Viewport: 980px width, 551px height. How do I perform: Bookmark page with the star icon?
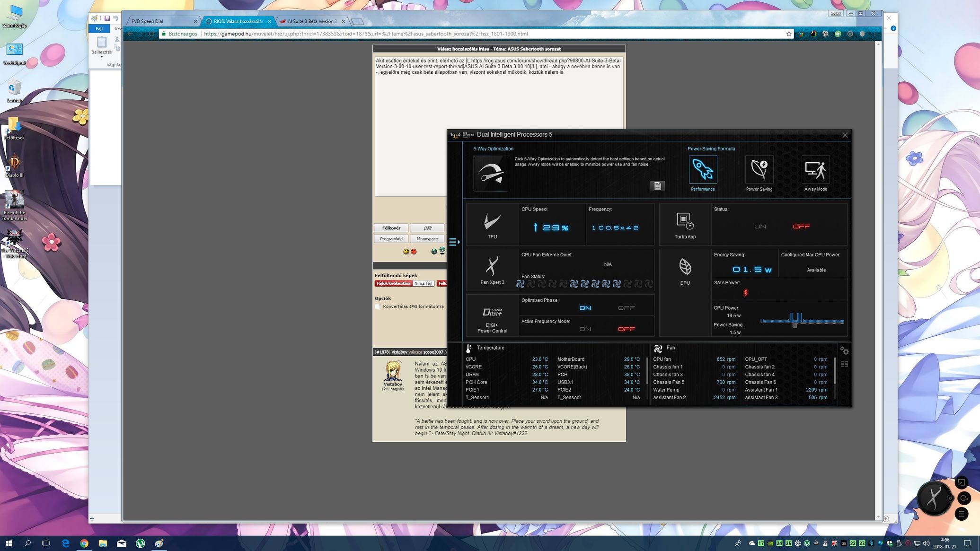789,34
